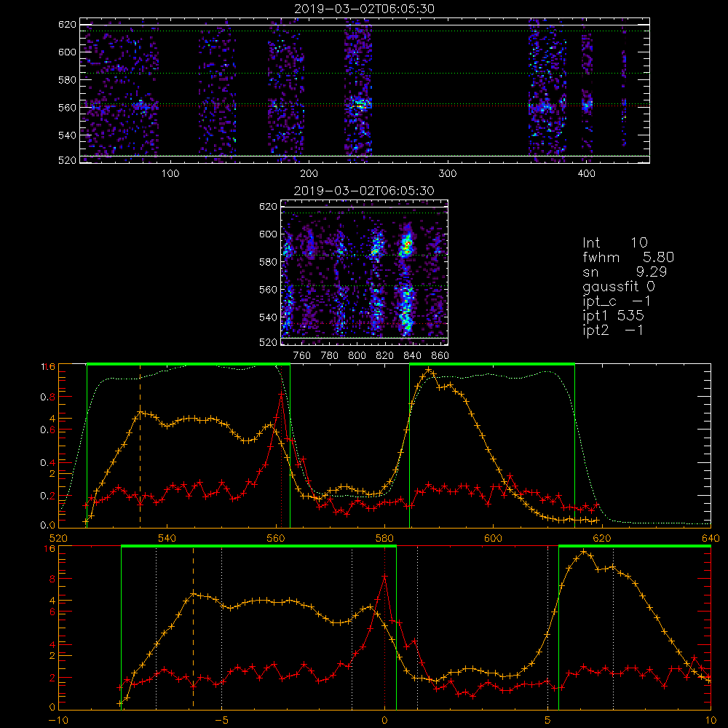Click x-axis label 300 of top plot

click(448, 174)
